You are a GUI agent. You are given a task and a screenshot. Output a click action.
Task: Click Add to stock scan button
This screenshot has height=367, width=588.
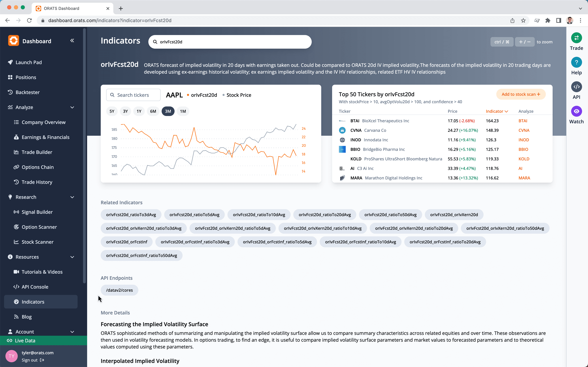[x=521, y=94]
